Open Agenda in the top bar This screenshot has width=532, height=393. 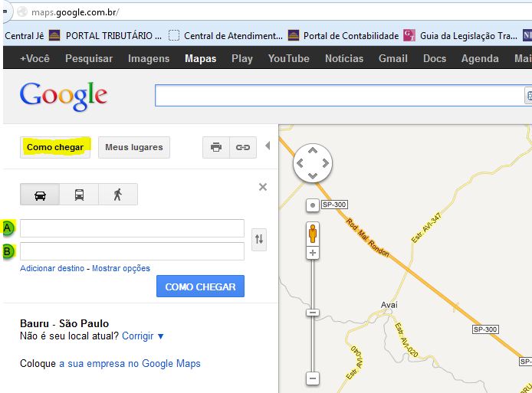coord(480,58)
